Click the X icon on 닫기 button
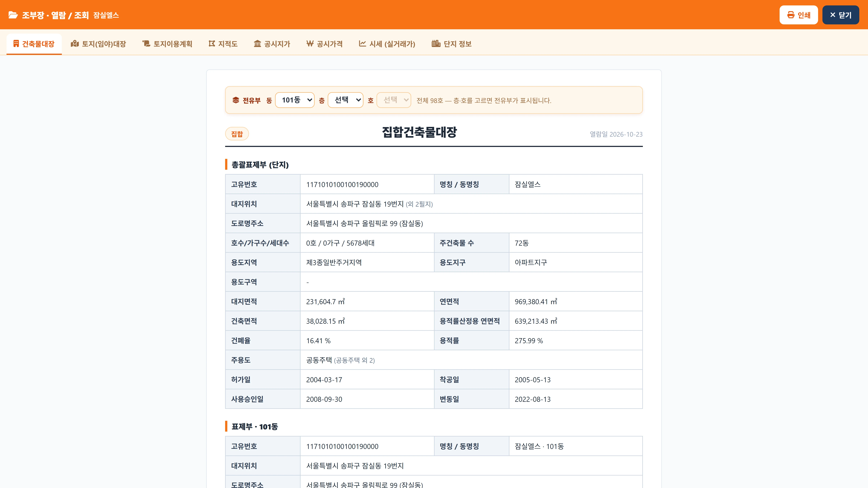 click(833, 15)
